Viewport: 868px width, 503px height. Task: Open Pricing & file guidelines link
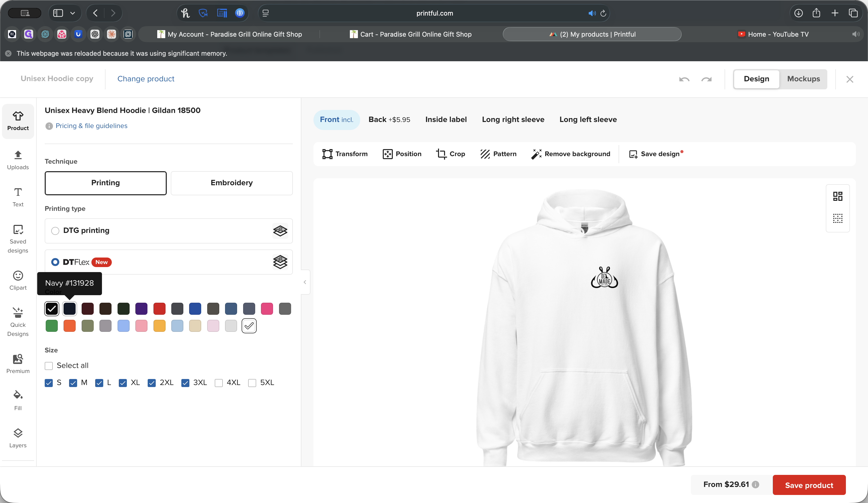click(x=91, y=126)
